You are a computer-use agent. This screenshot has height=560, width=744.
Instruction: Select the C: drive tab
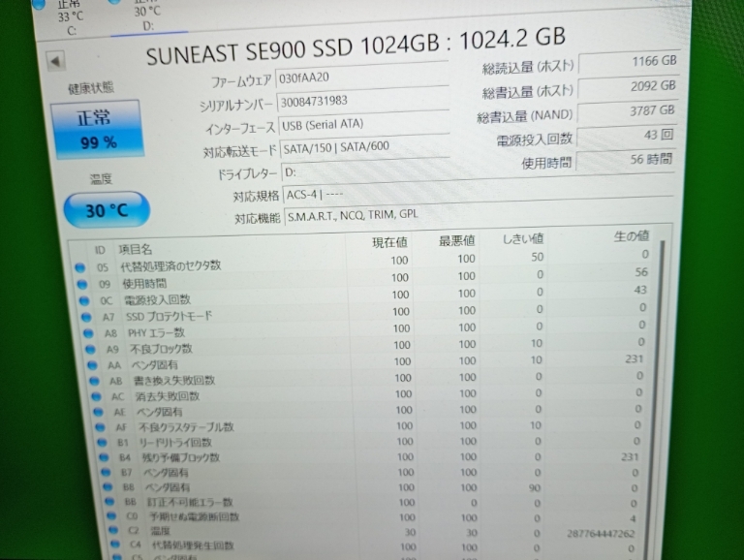click(x=71, y=18)
